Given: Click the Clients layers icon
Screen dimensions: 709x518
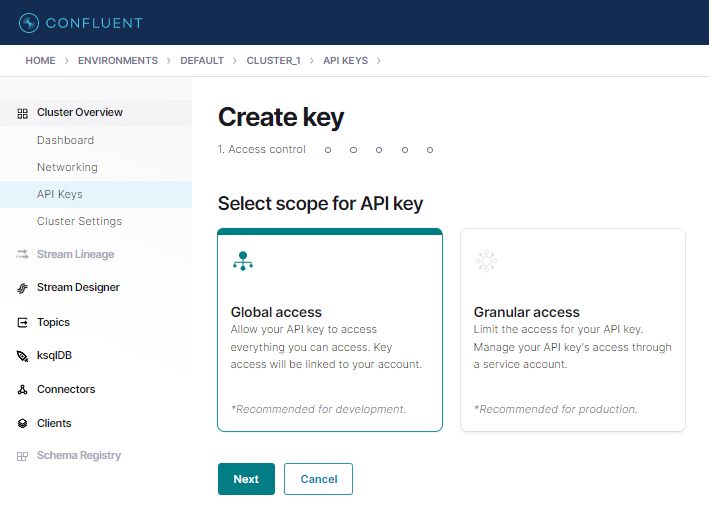Looking at the screenshot, I should [23, 424].
